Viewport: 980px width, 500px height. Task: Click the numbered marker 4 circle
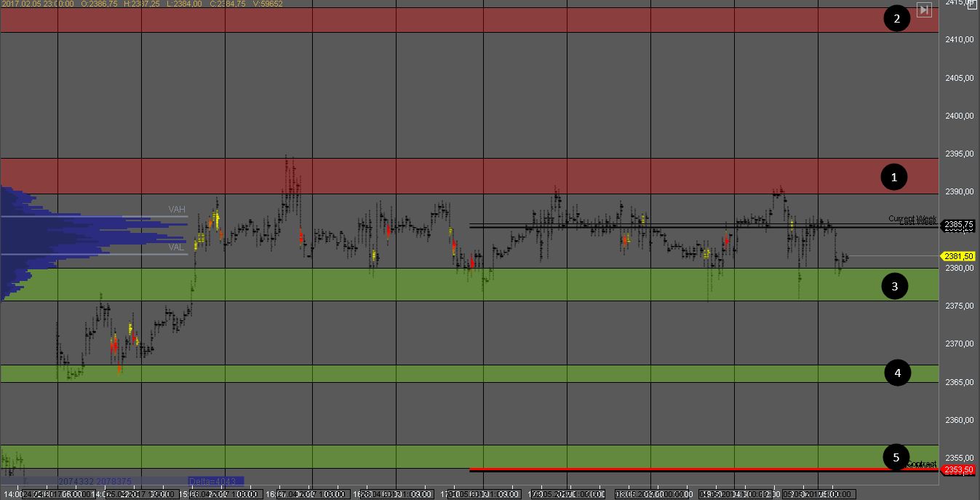click(x=897, y=373)
